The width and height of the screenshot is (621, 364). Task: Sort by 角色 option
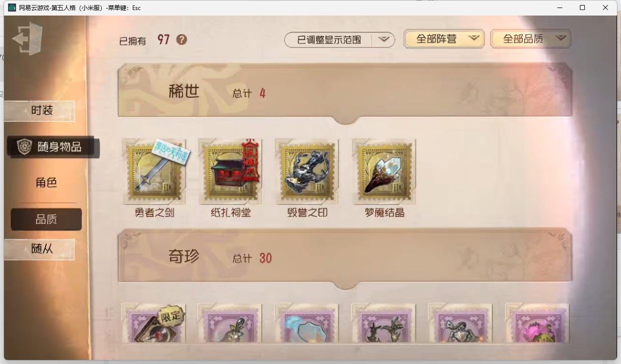click(46, 183)
